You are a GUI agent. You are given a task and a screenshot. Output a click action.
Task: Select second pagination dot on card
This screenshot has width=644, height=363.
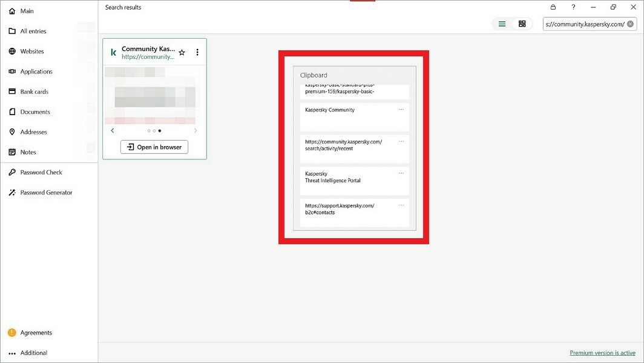pyautogui.click(x=154, y=131)
